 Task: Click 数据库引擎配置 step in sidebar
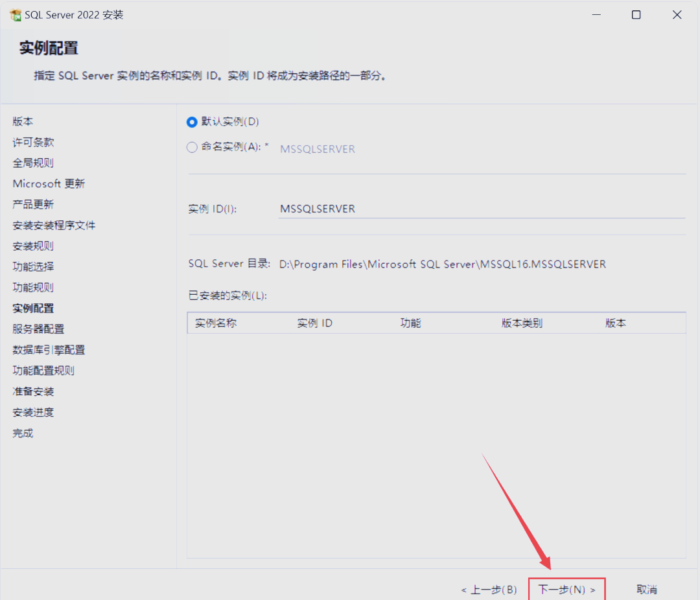click(49, 350)
